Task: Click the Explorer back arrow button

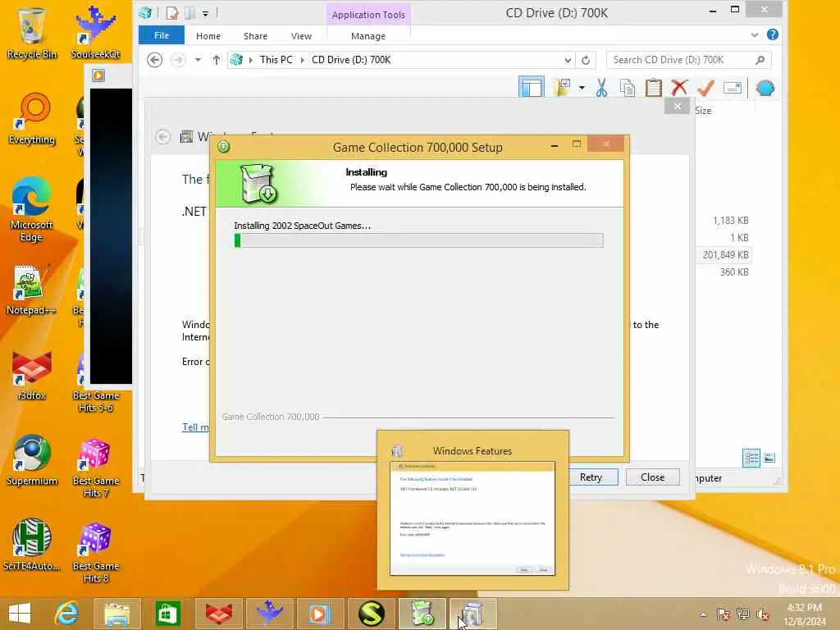Action: (155, 59)
